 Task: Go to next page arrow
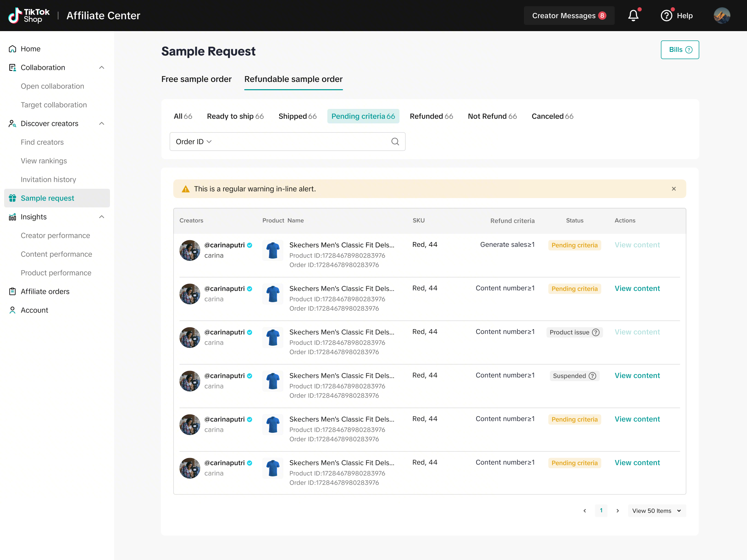[618, 511]
